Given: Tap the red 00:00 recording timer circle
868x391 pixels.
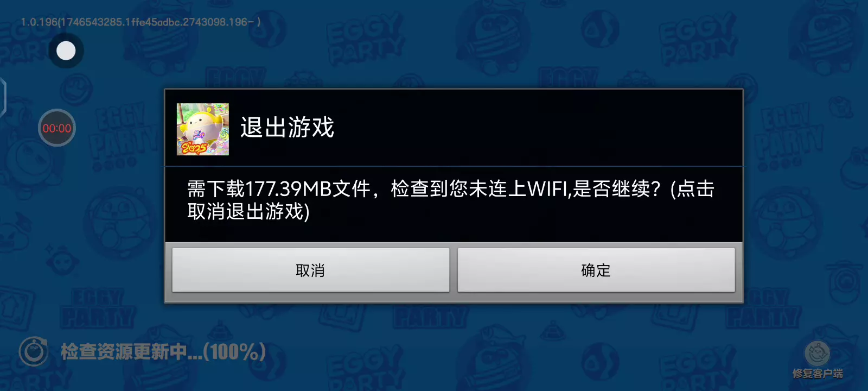Looking at the screenshot, I should (x=56, y=128).
